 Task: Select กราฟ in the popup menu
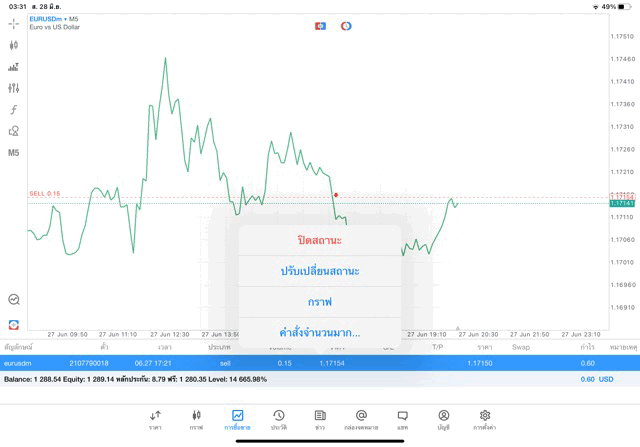pos(320,301)
